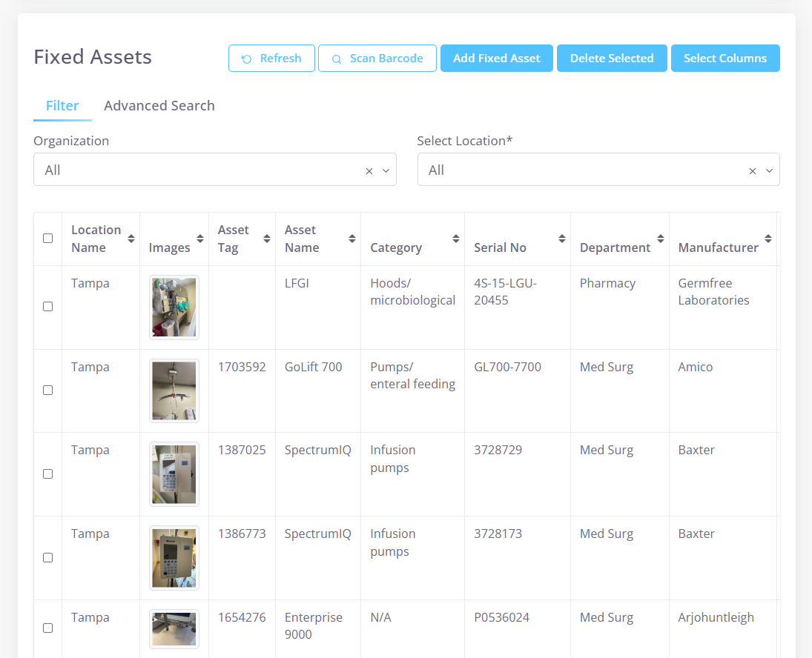Sort by Department column sort icon
Viewport: 812px width, 658px height.
point(660,239)
